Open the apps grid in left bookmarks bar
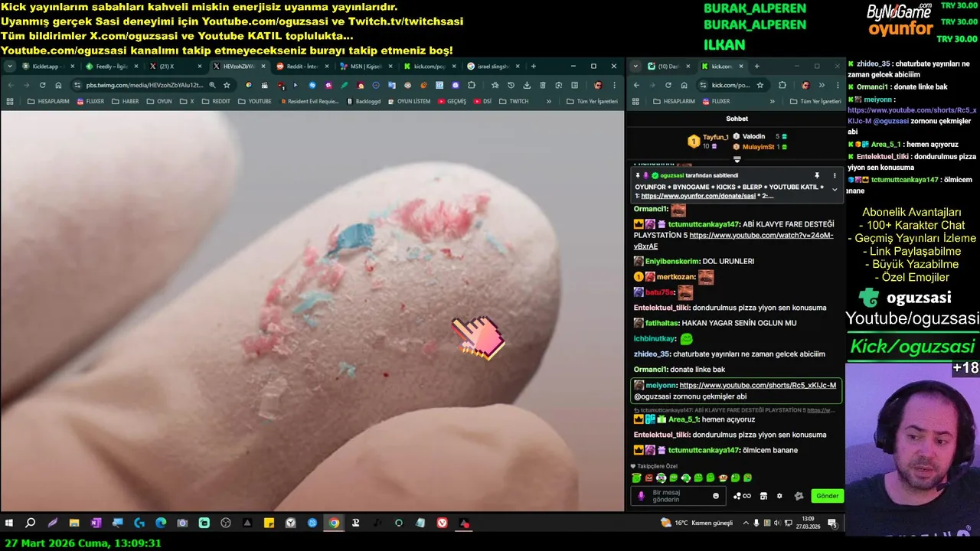 coord(10,101)
